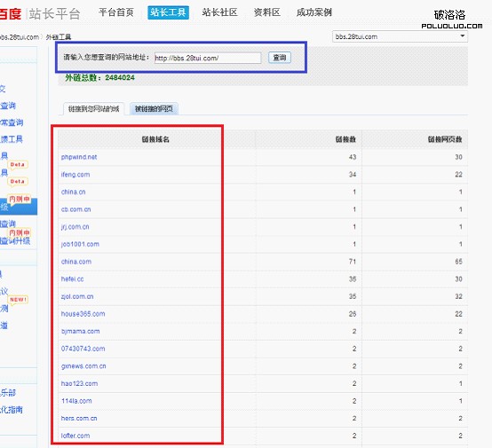Open the gxnews.com.cn domain link

point(83,365)
